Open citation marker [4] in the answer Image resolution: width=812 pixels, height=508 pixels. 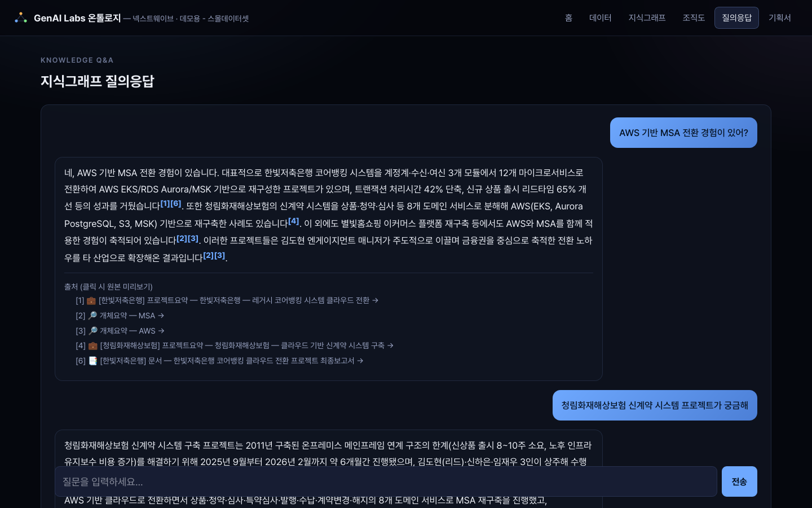point(294,221)
